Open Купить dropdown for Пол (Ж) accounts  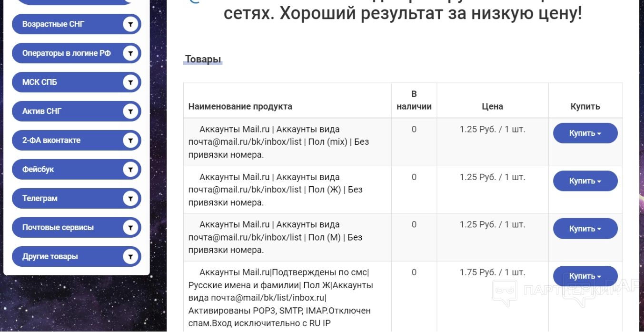tap(585, 181)
